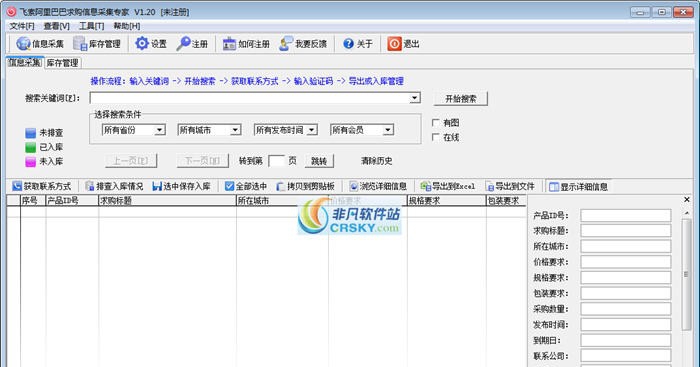
Task: Click the app icon in title bar
Action: click(x=11, y=12)
